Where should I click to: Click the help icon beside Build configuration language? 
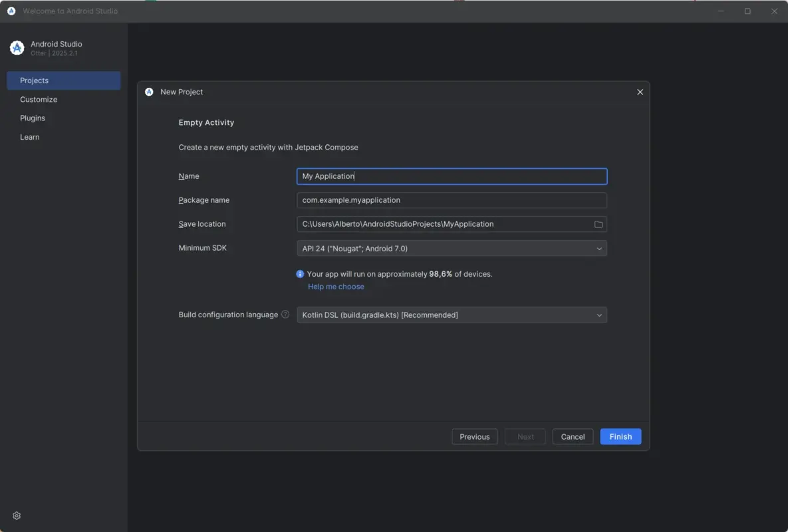[285, 314]
